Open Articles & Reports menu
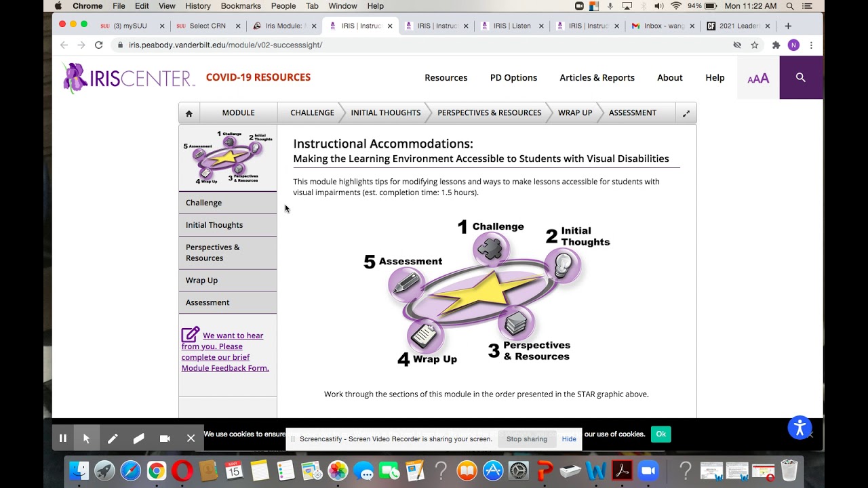 point(597,78)
